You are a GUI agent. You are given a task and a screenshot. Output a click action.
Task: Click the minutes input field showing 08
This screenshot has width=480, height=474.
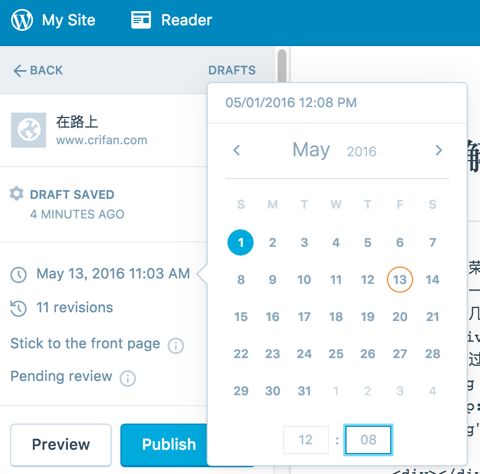click(368, 440)
